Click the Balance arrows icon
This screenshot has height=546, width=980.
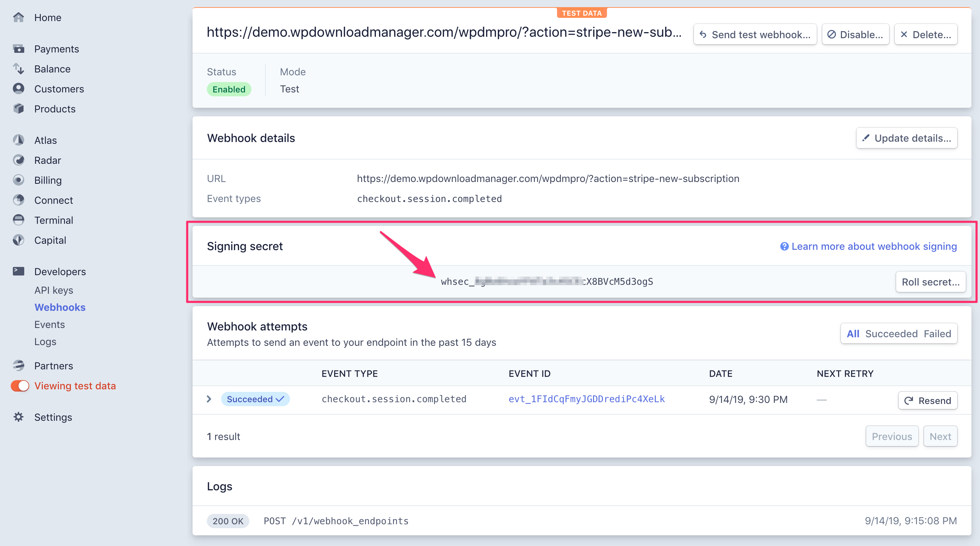pos(18,69)
